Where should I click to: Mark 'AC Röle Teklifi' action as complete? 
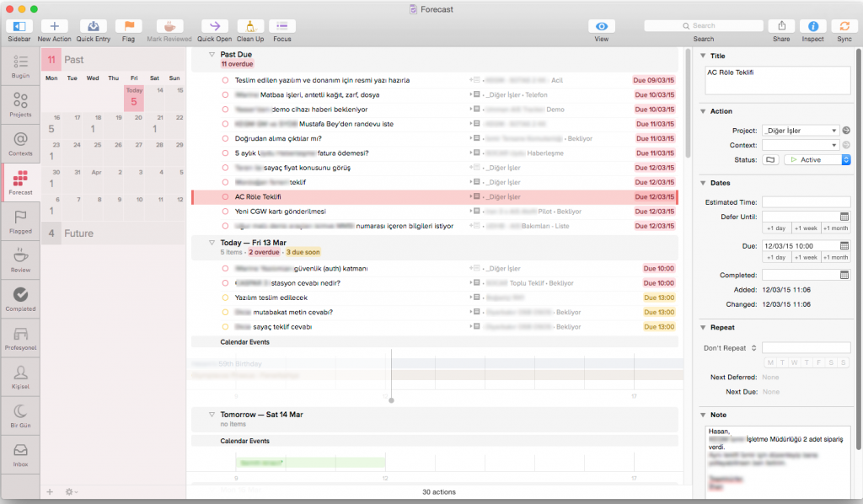point(225,196)
